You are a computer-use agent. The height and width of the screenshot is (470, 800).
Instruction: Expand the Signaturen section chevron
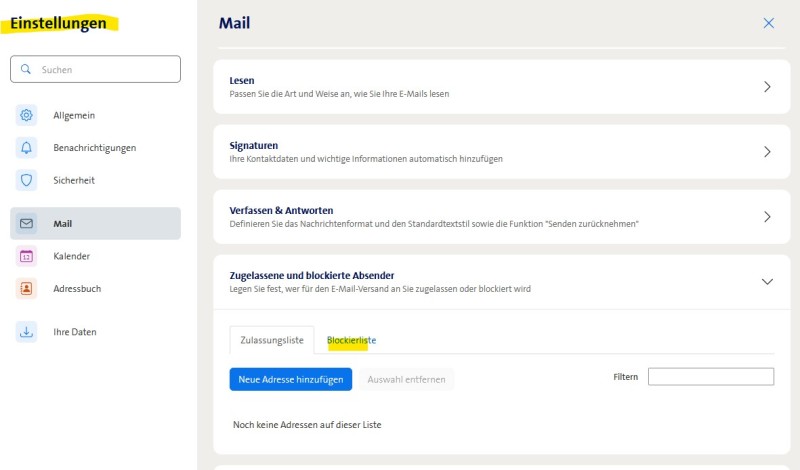coord(767,152)
